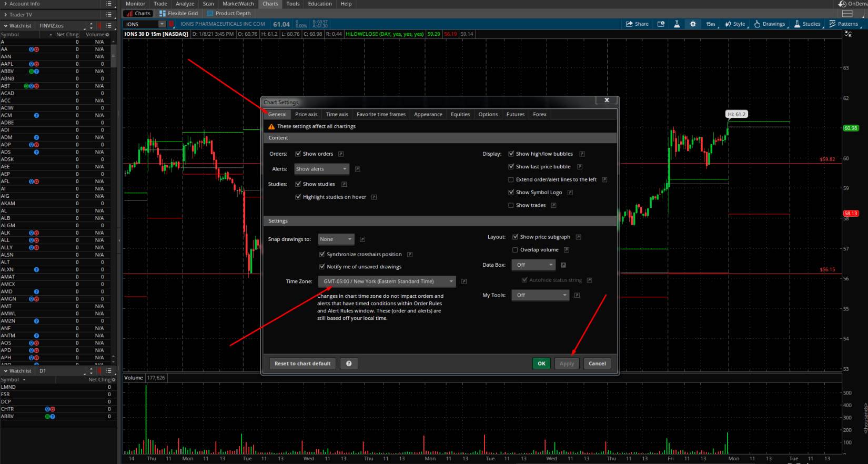Open the Time Zone dropdown
The width and height of the screenshot is (868, 464).
click(387, 281)
